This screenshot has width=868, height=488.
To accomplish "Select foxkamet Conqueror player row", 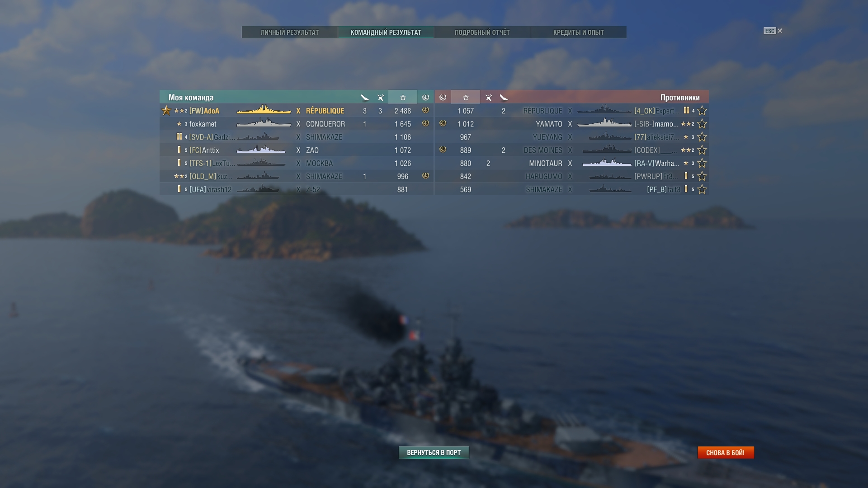I will pos(297,124).
